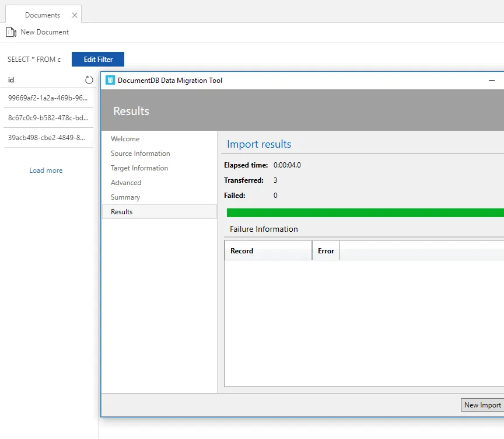Click the Failure Information heading
Viewport: 504px width, 439px height.
click(x=264, y=229)
